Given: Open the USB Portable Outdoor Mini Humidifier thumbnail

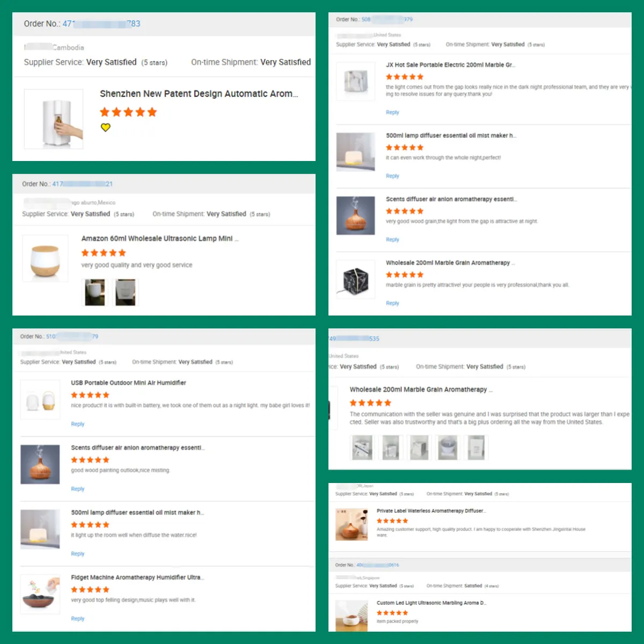Looking at the screenshot, I should 40,400.
